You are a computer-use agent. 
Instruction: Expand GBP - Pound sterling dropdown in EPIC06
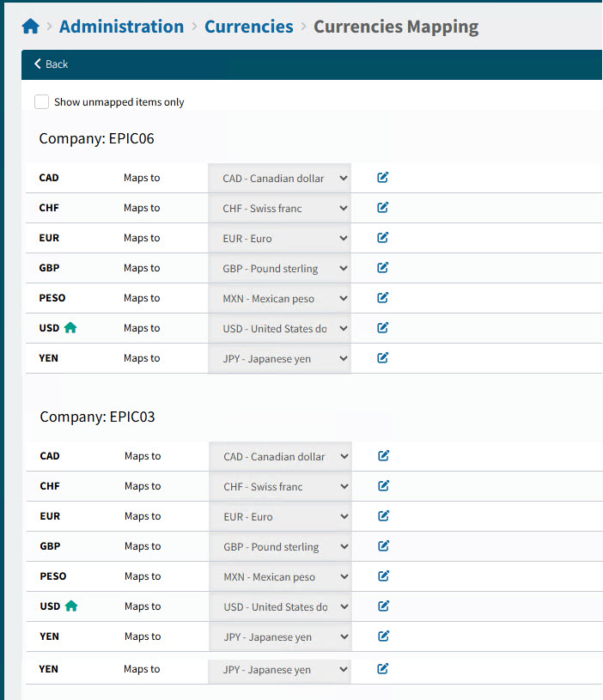(279, 269)
